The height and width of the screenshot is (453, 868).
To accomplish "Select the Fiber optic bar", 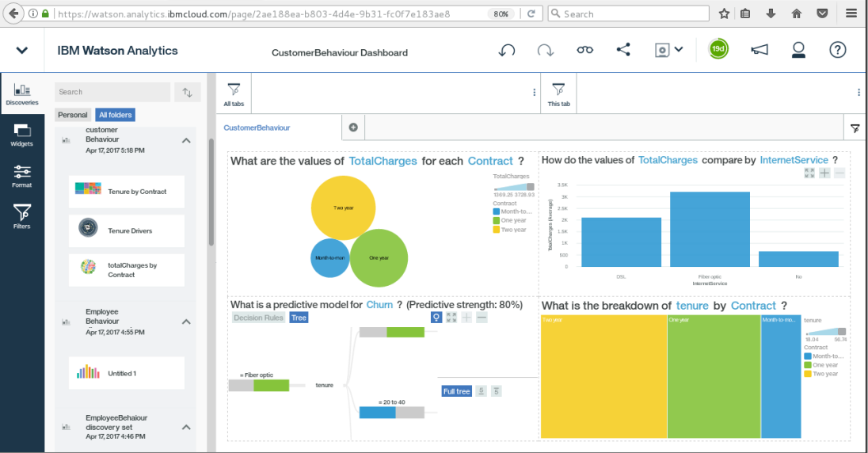I will pyautogui.click(x=710, y=229).
